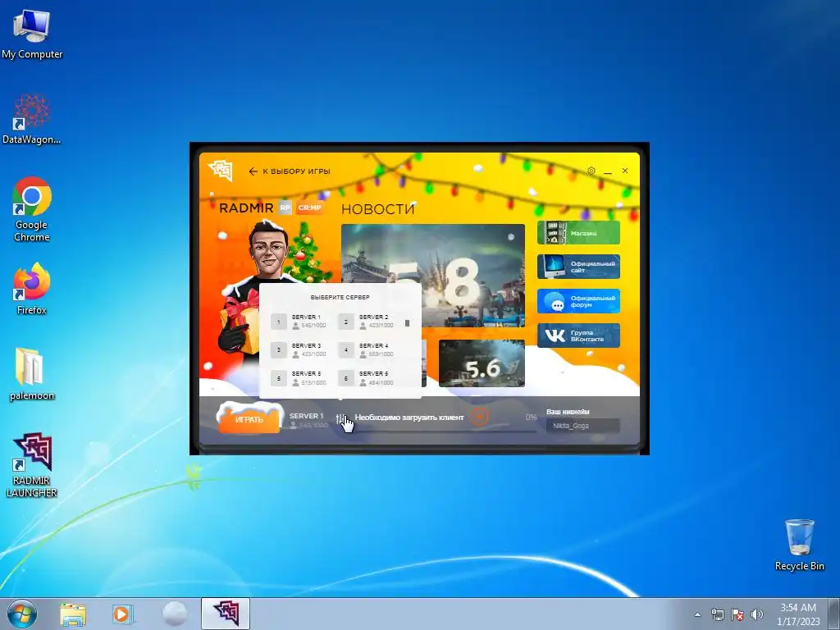Select the DataWagon desktop shortcut
The width and height of the screenshot is (840, 630).
point(32,120)
